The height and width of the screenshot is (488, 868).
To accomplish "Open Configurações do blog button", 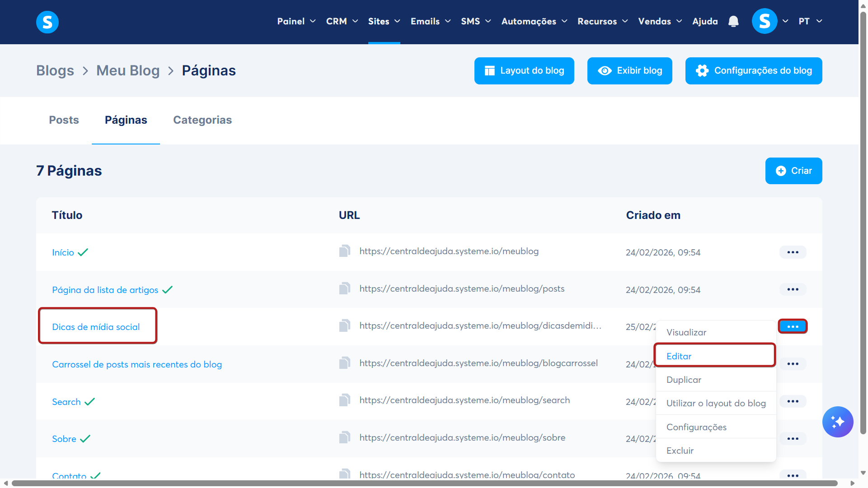I will tap(753, 71).
